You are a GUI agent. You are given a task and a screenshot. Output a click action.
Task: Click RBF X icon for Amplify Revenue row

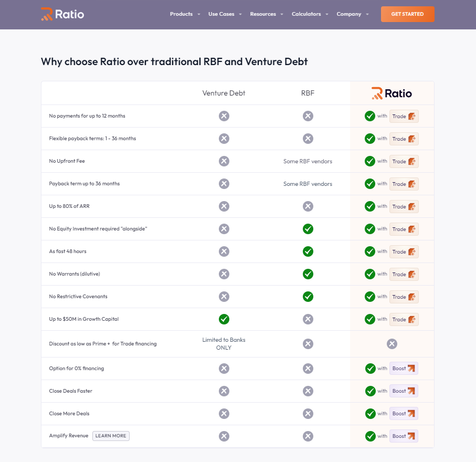tap(308, 436)
